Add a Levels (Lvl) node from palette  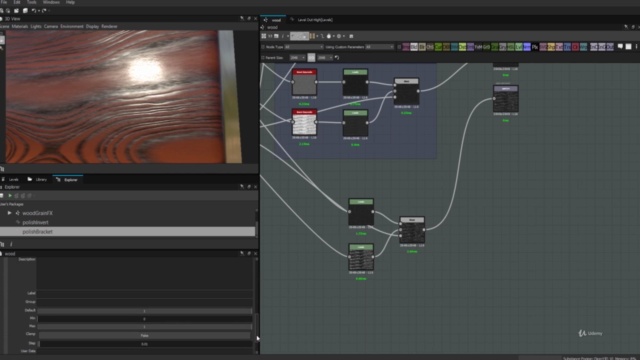(x=518, y=47)
